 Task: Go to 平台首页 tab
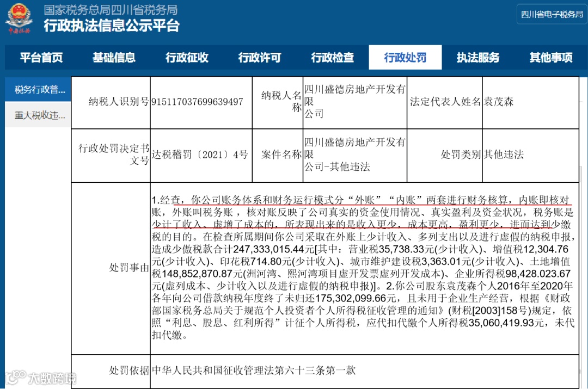pyautogui.click(x=41, y=57)
